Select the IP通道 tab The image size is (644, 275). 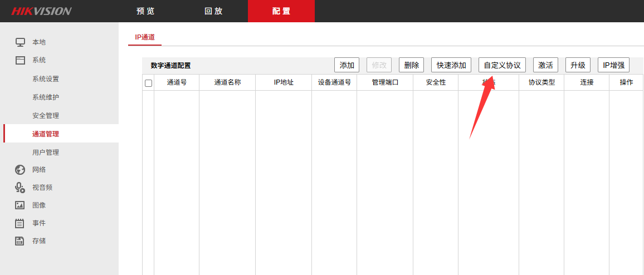(x=145, y=37)
